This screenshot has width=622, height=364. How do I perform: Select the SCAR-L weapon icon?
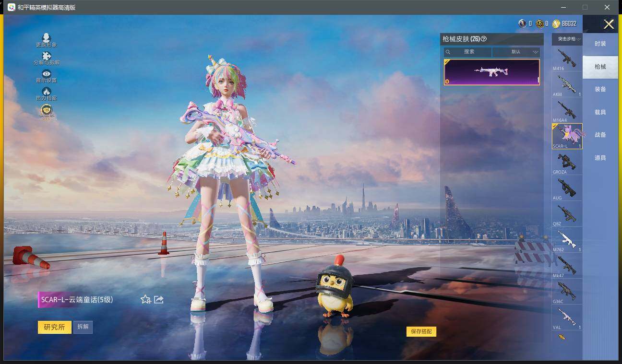pyautogui.click(x=567, y=136)
